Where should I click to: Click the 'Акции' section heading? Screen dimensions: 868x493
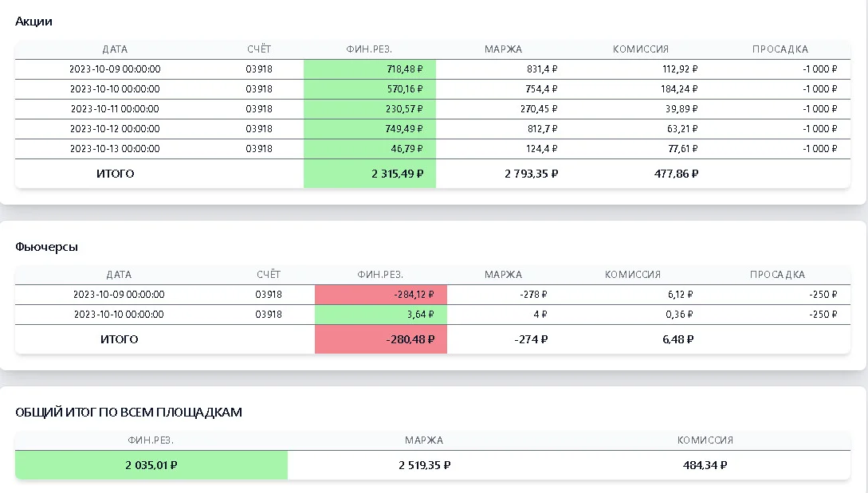click(33, 22)
